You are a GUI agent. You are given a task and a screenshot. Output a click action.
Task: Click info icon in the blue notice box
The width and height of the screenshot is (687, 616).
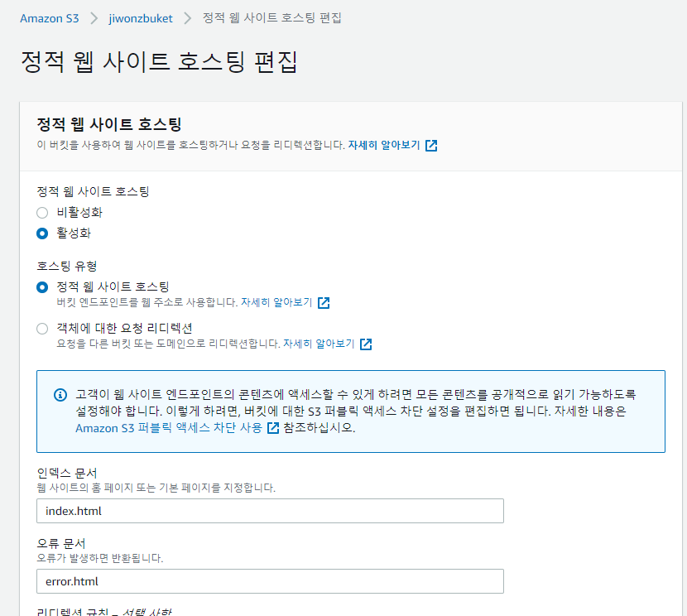point(60,395)
